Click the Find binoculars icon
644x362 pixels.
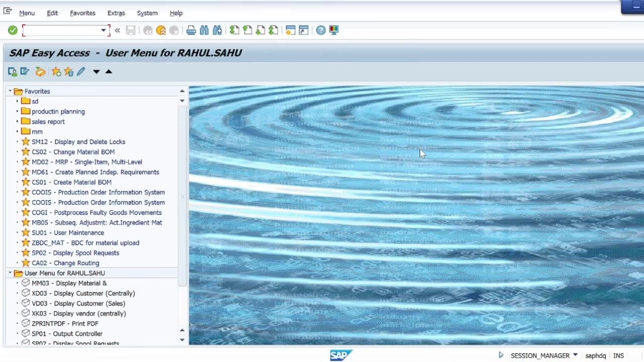tap(204, 31)
